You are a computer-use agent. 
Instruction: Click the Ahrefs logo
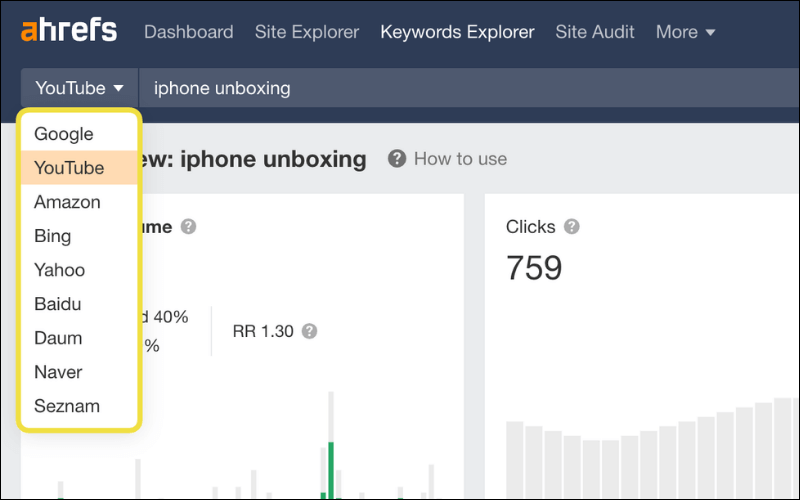point(68,30)
